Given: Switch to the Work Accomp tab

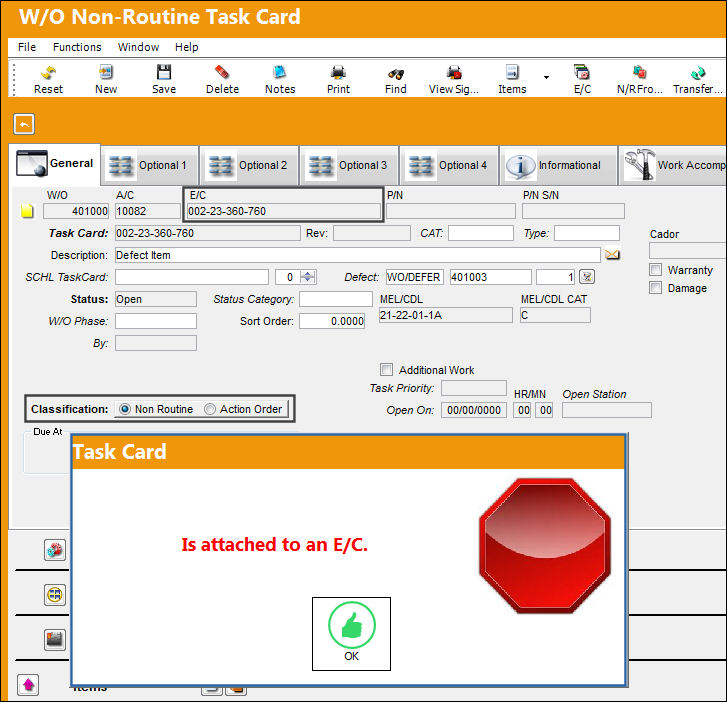Looking at the screenshot, I should [673, 166].
